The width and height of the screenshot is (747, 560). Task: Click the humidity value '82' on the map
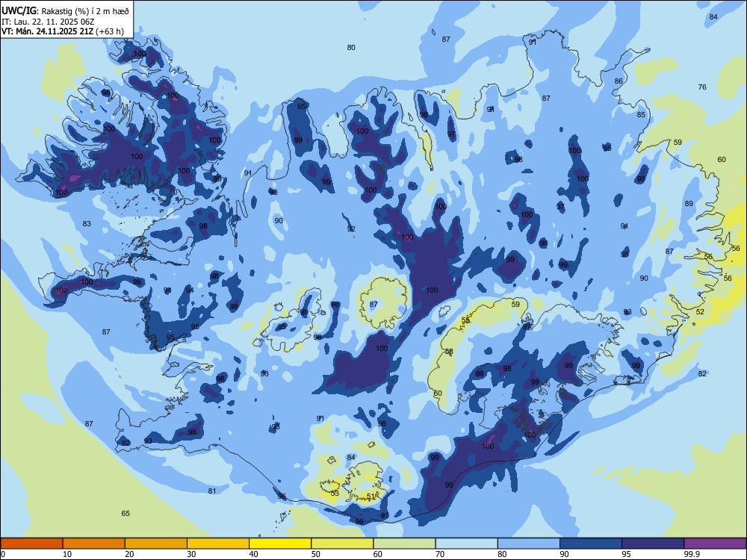point(702,374)
